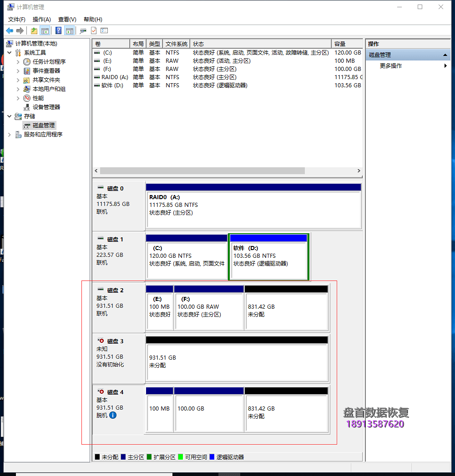Click the Storage node icon
This screenshot has height=476, width=455.
click(18, 116)
